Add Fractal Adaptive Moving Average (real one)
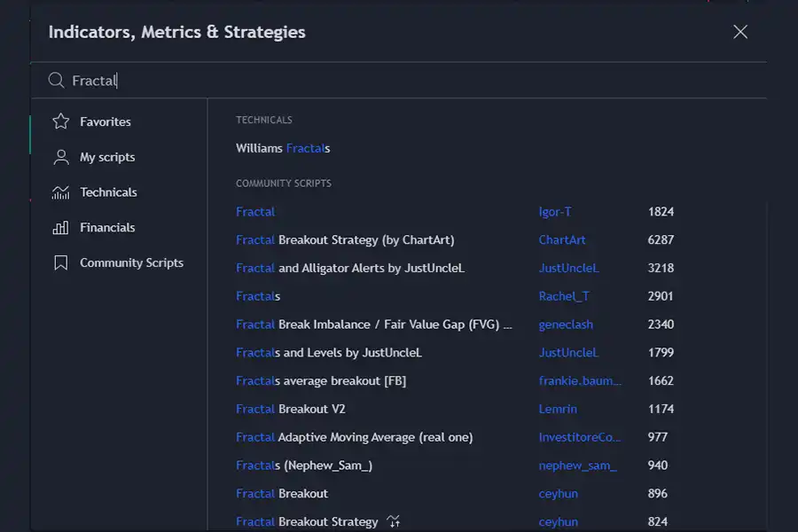 click(354, 437)
